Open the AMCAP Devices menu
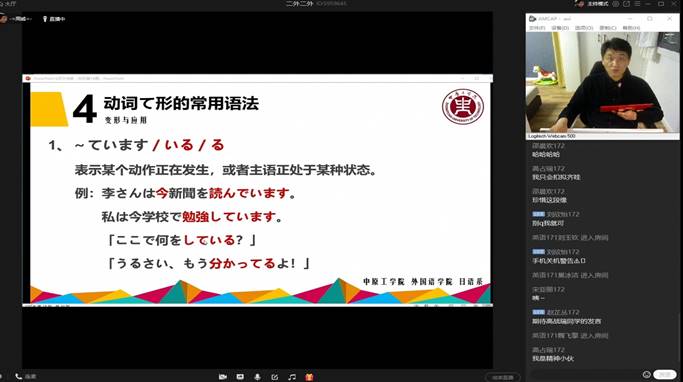The height and width of the screenshot is (382, 683). [x=560, y=27]
